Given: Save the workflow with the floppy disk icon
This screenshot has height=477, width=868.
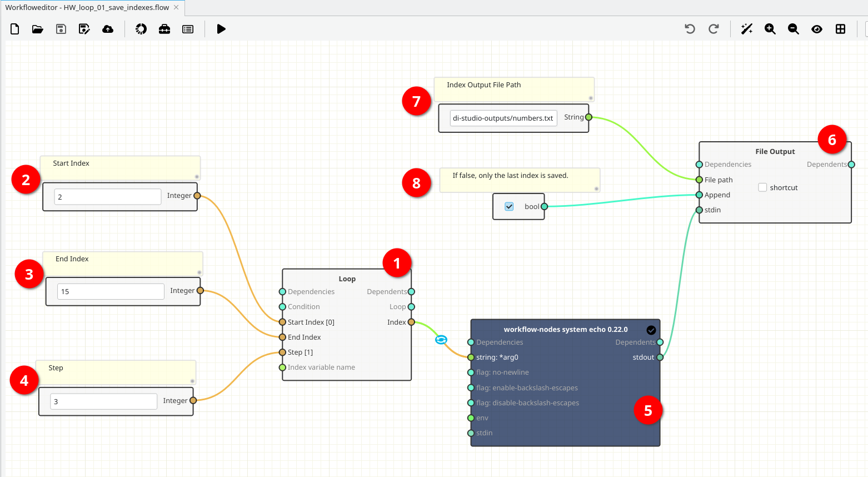Looking at the screenshot, I should point(61,29).
